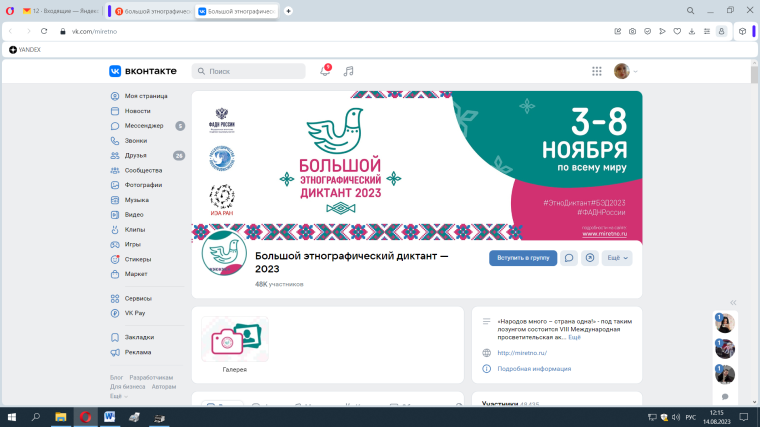Open the http://miretno.ru/ link
760x427 pixels.
click(x=522, y=353)
